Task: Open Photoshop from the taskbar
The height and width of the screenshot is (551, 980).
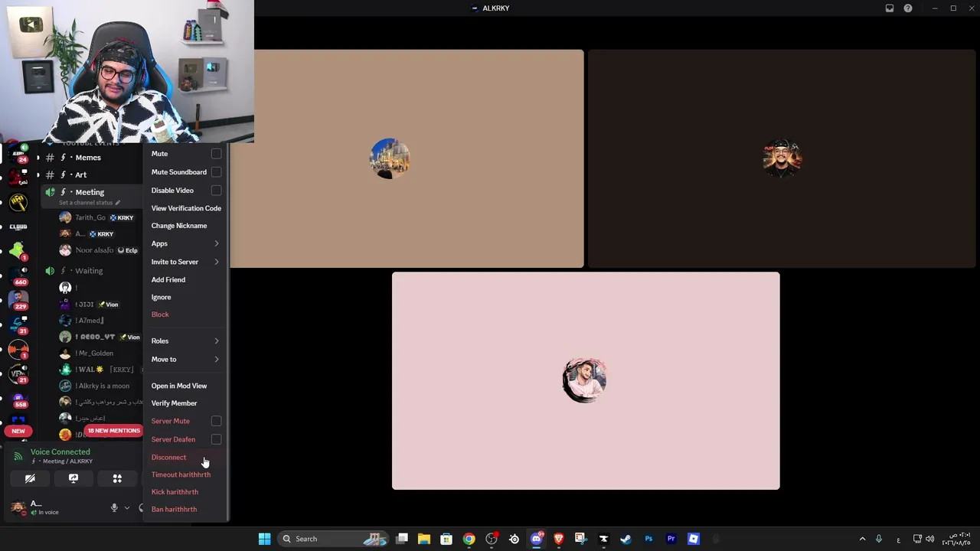Action: 648,539
